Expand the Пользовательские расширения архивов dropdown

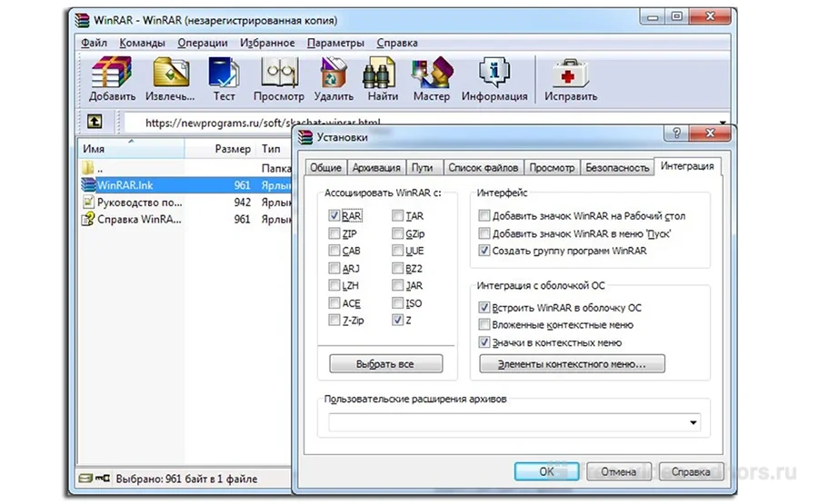[694, 422]
